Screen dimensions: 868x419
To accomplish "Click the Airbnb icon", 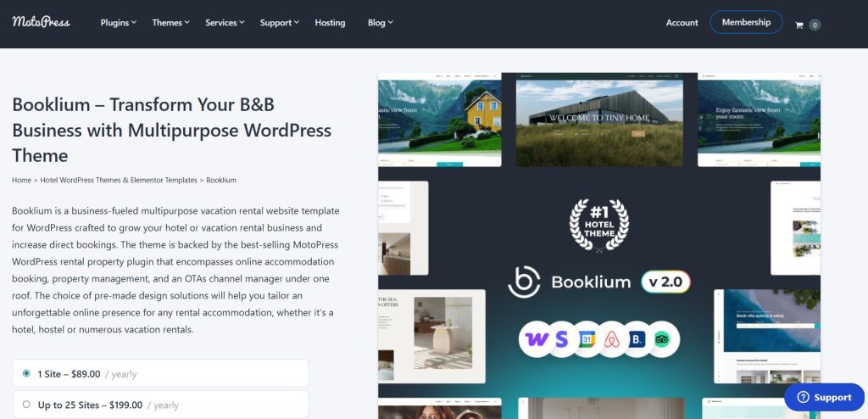I will pos(612,339).
